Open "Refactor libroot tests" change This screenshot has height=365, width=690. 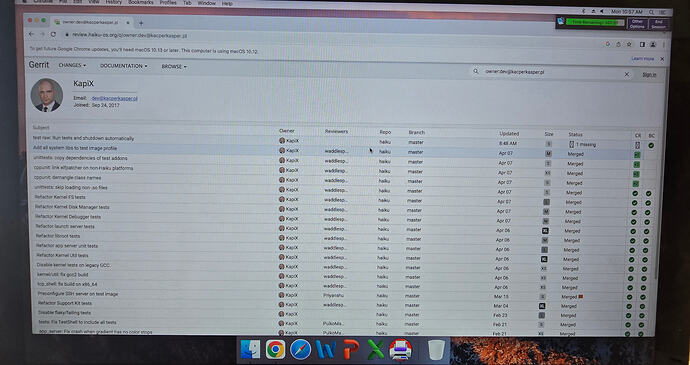[x=58, y=236]
